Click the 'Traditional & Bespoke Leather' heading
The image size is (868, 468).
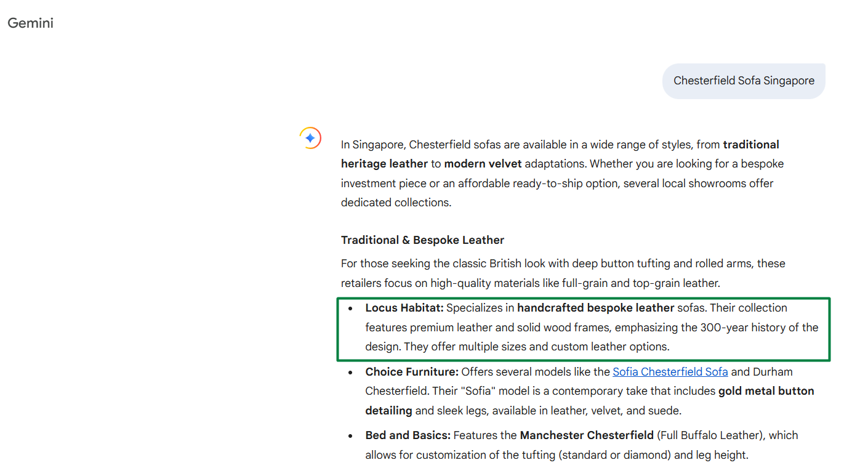422,240
